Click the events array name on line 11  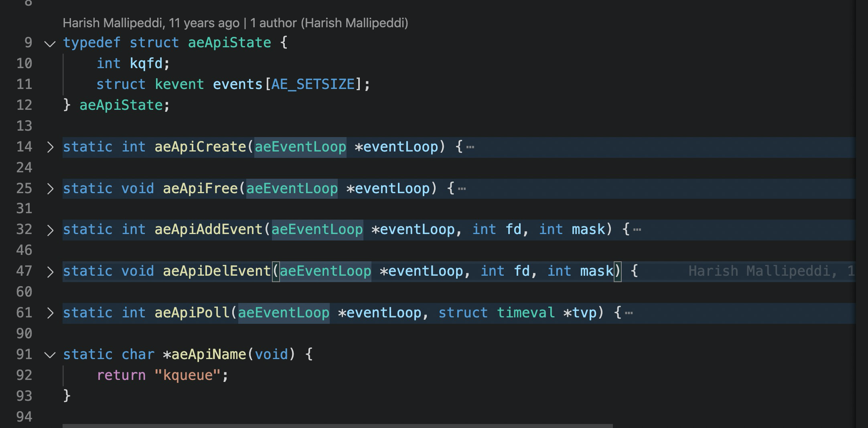(237, 84)
